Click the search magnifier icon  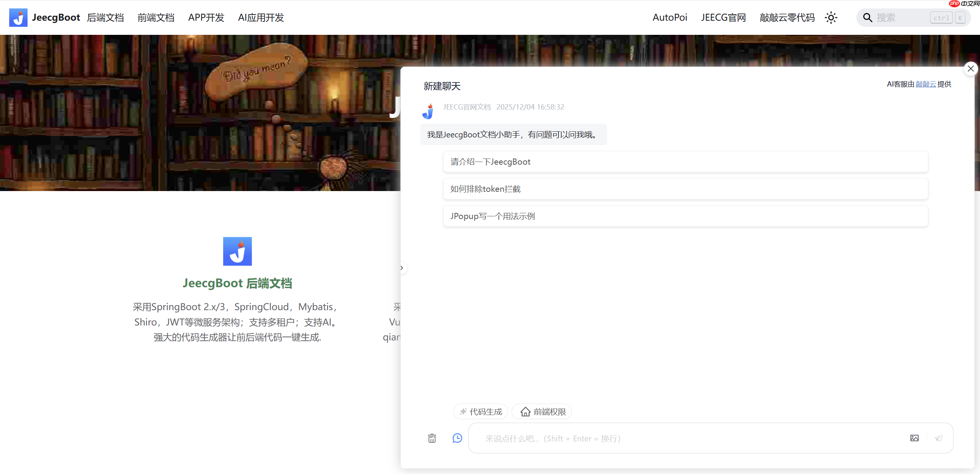point(867,17)
